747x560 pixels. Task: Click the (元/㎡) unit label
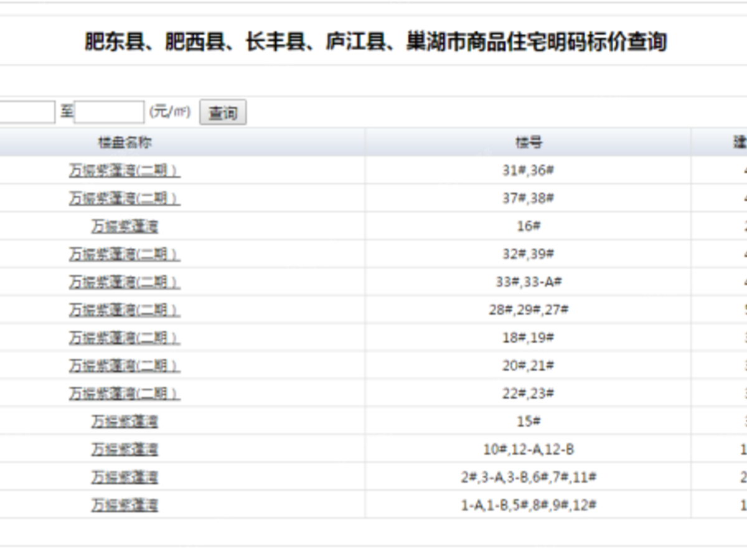tap(170, 112)
